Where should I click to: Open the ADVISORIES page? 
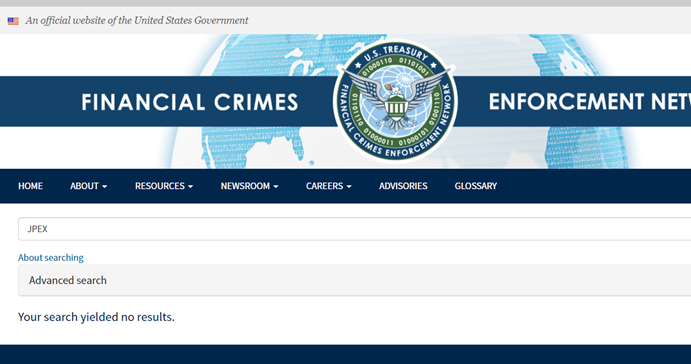403,186
